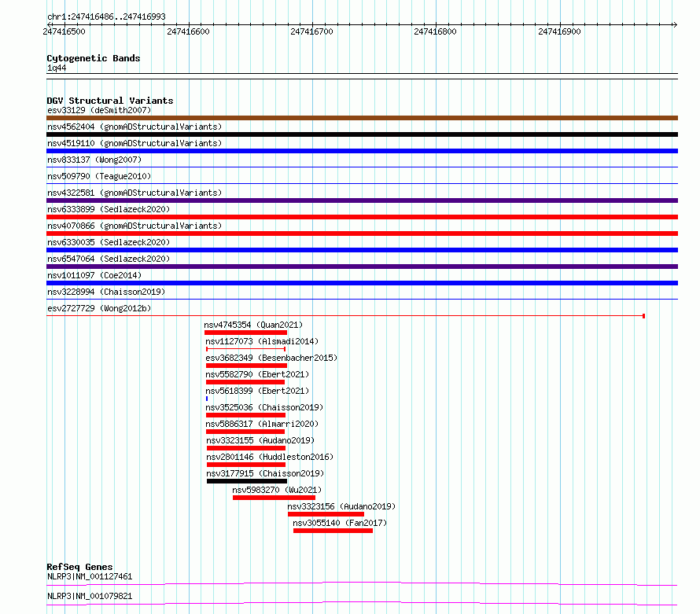Click the esv33129 (deSmith2007) variant label

(99, 110)
